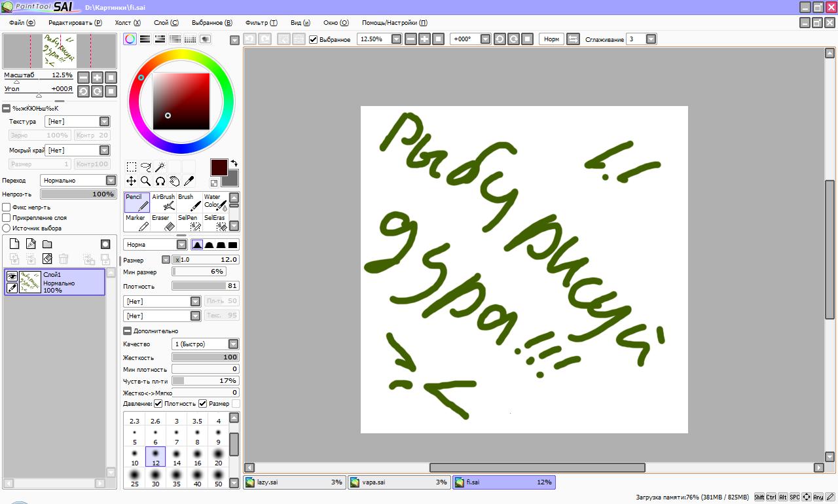Create a new layer folder
This screenshot has width=838, height=504.
coord(47,244)
